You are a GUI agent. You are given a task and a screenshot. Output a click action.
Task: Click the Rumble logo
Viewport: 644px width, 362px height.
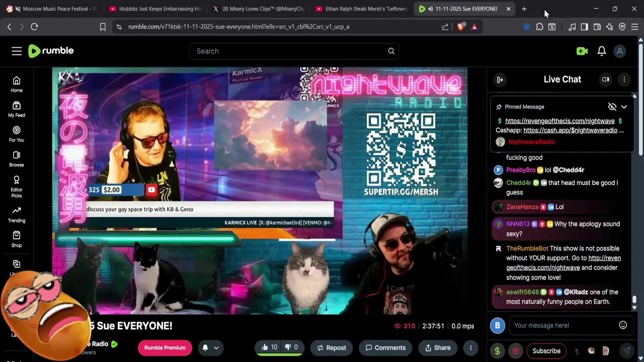point(51,51)
